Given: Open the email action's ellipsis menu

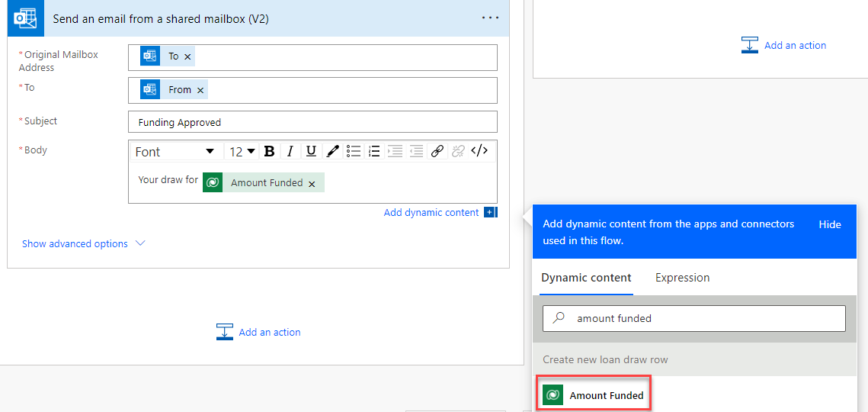Looking at the screenshot, I should click(x=490, y=18).
